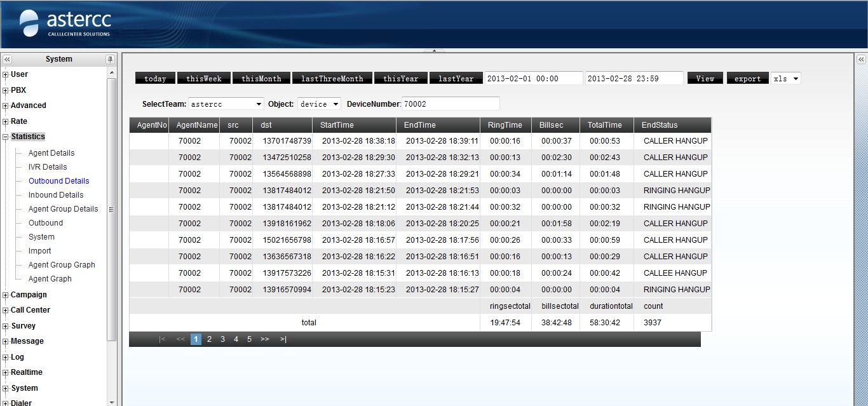Open Agent Details in Statistics
Viewport: 868px width, 406px height.
51,153
